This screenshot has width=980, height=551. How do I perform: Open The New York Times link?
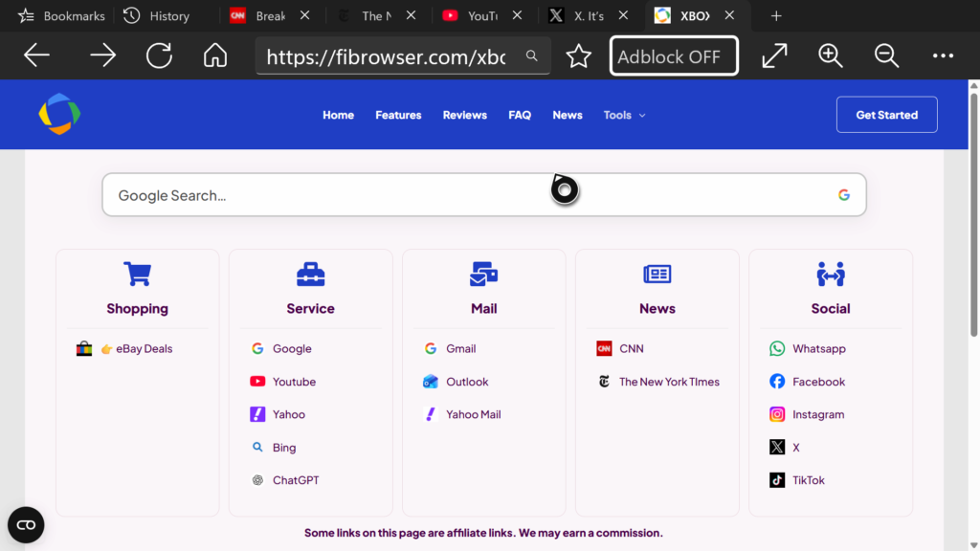click(658, 382)
